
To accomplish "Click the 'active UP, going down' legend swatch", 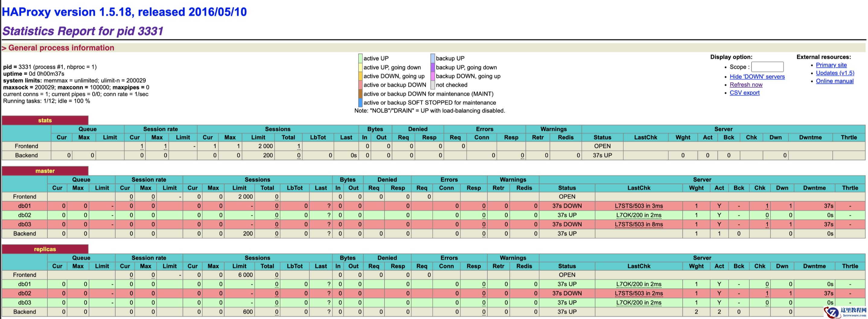I will tap(360, 67).
